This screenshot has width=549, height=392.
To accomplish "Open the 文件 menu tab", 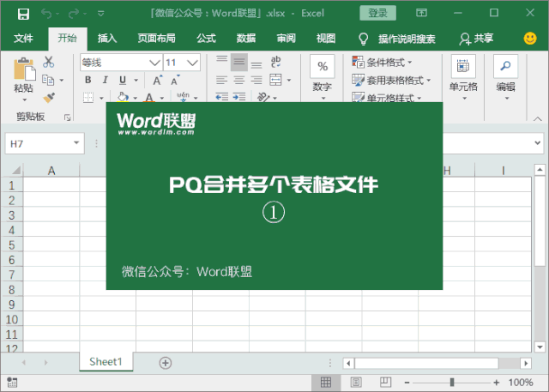I will 23,38.
